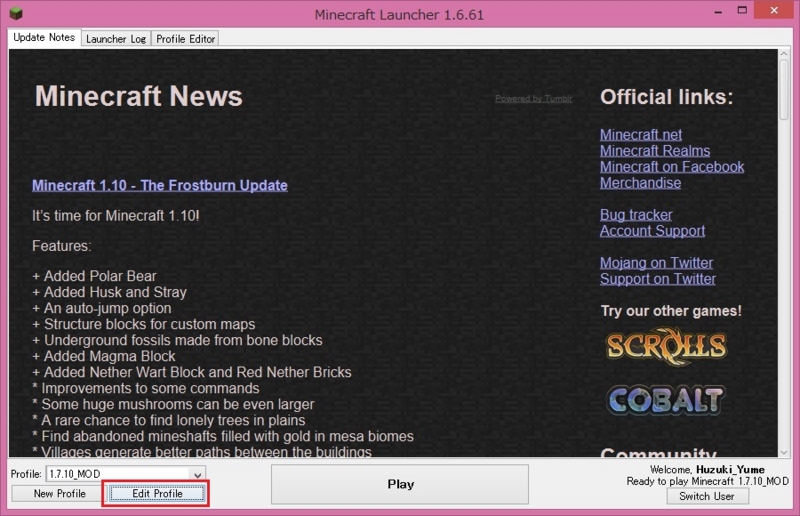Click the '+ Added Polar Bear' line
Viewport: 800px width, 516px height.
(94, 276)
